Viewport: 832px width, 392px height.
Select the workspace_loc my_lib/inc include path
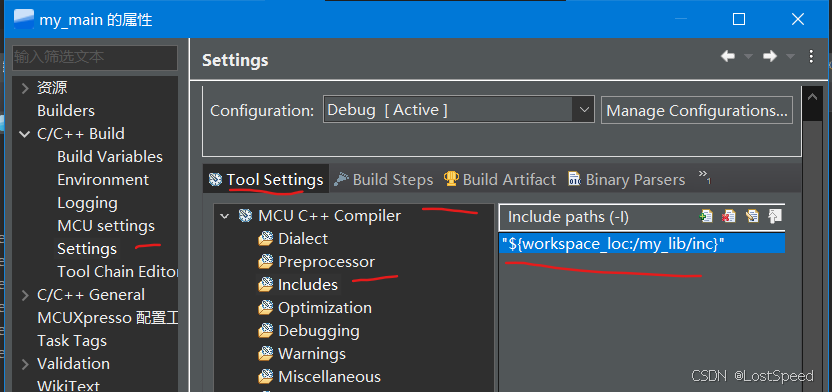pyautogui.click(x=642, y=244)
